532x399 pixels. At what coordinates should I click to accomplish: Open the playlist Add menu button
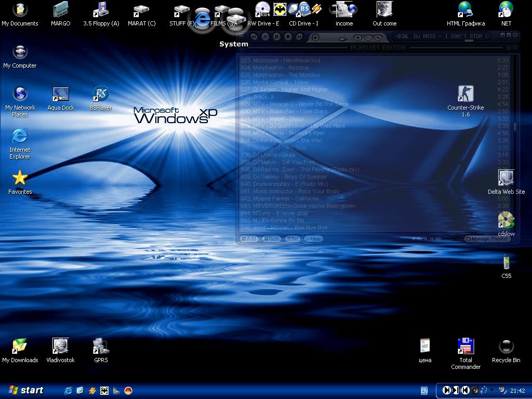(x=249, y=239)
